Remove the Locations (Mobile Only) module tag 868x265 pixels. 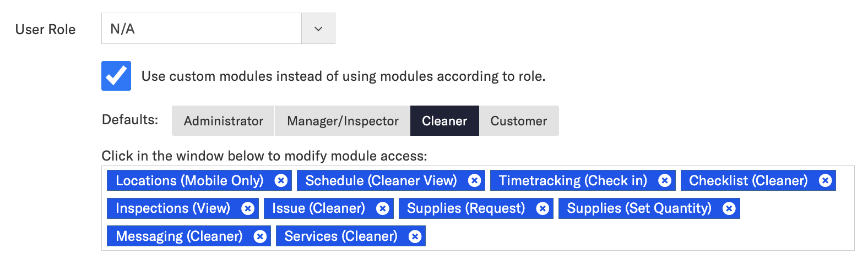click(281, 180)
